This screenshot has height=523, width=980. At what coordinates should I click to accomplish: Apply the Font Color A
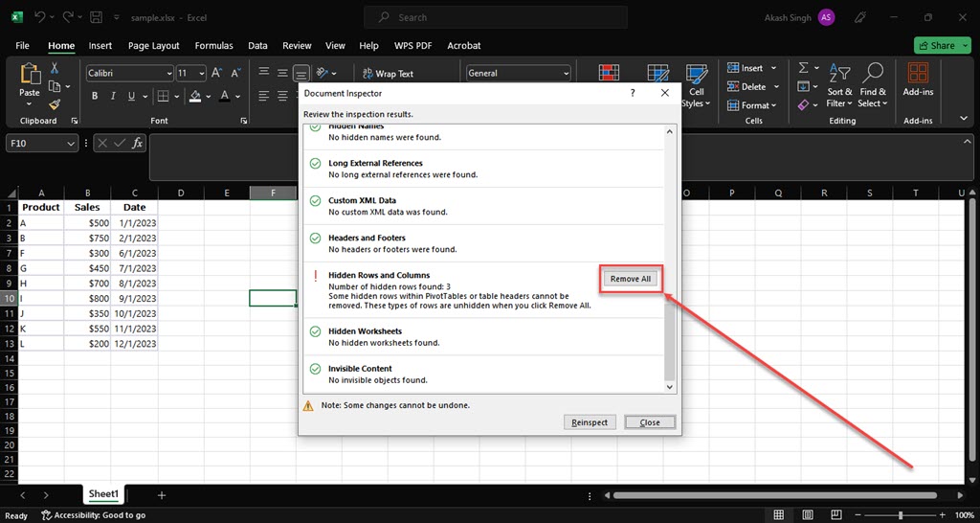pos(224,96)
